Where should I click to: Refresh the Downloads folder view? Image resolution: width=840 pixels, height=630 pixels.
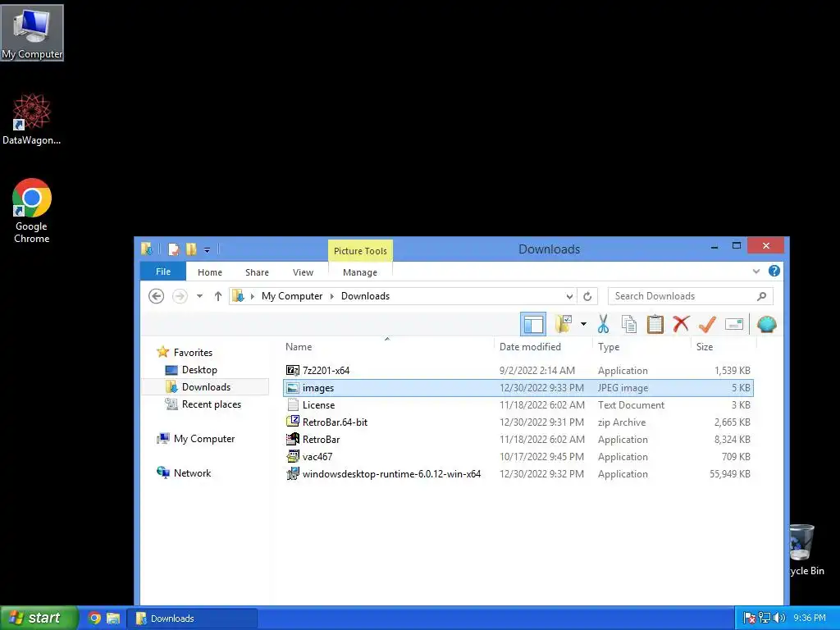tap(587, 296)
